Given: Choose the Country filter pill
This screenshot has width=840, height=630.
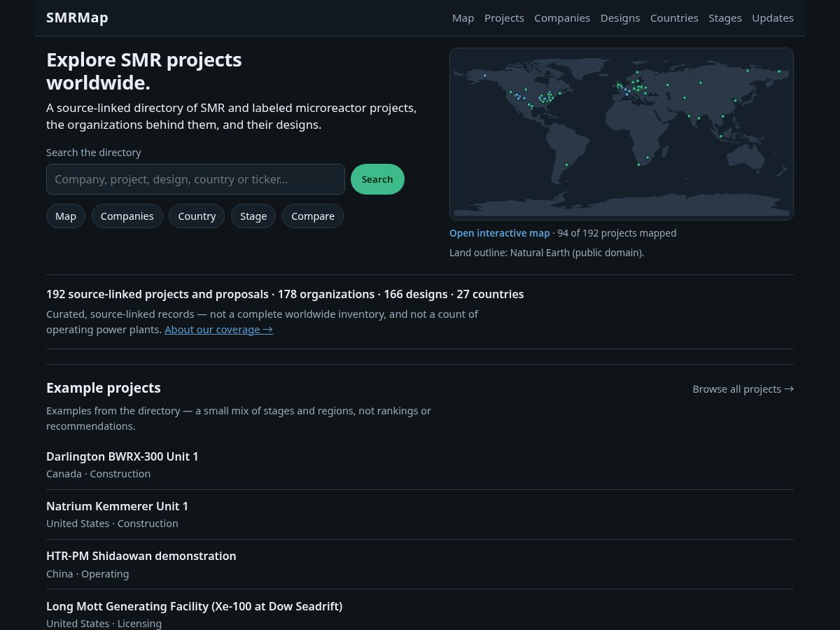Looking at the screenshot, I should click(x=197, y=216).
